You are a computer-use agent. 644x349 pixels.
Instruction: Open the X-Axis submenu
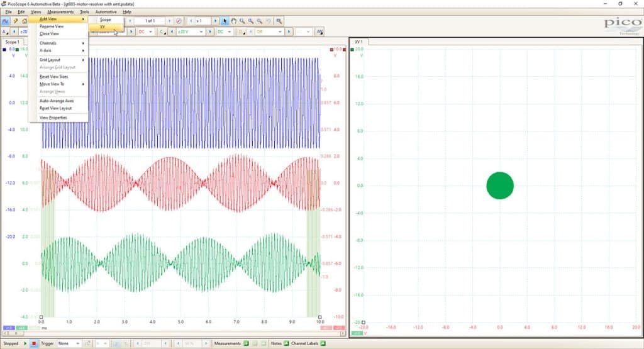click(x=58, y=50)
